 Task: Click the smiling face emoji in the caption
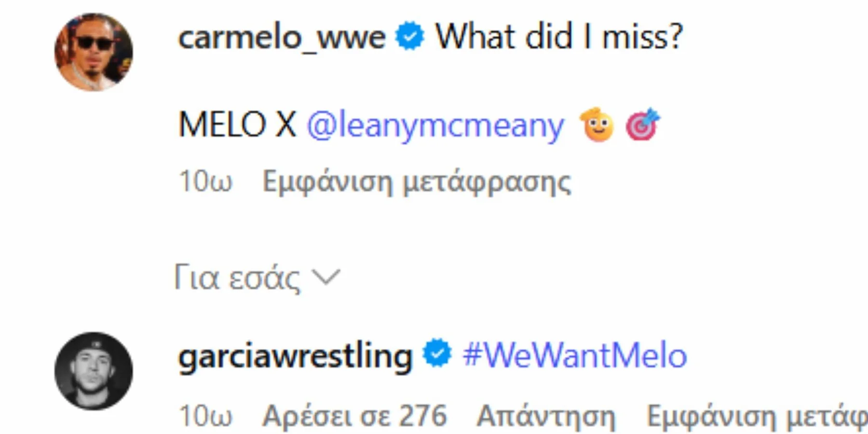(597, 125)
